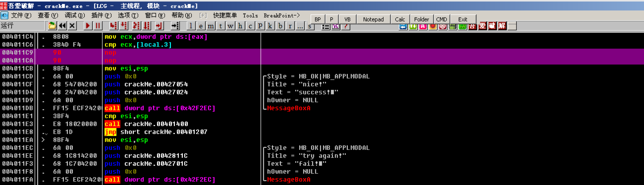
Task: Select the 'jmp short crackMe.00401207' line
Action: [156, 132]
